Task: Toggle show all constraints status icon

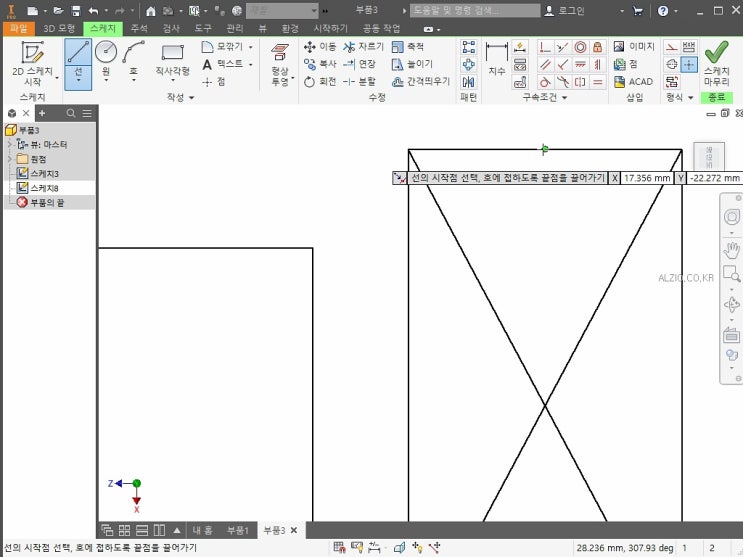Action: (x=357, y=548)
